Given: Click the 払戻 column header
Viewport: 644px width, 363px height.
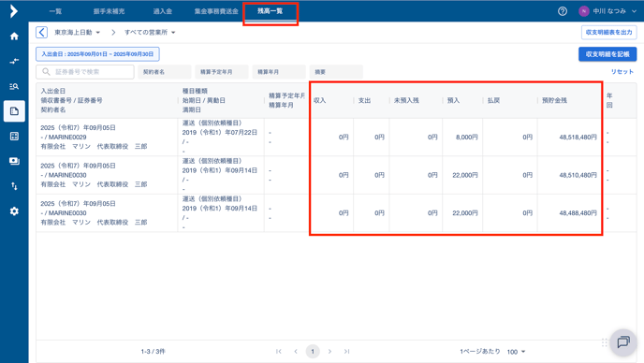Looking at the screenshot, I should coord(493,100).
